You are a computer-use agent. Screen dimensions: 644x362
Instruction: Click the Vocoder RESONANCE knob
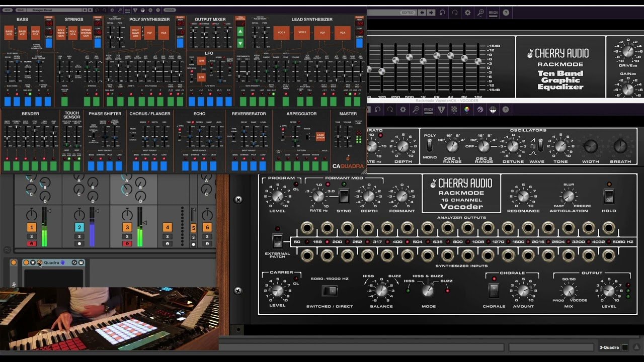[523, 196]
